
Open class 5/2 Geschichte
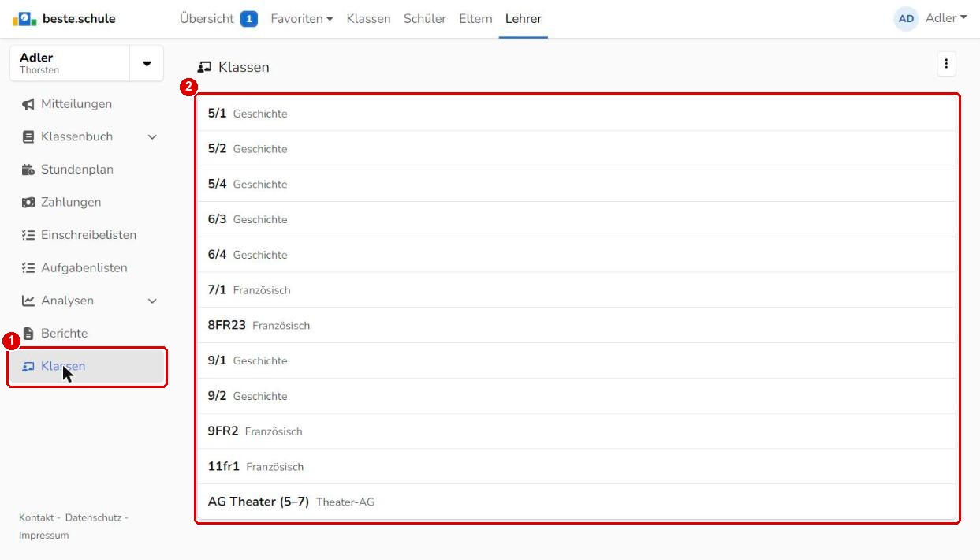[x=576, y=149]
